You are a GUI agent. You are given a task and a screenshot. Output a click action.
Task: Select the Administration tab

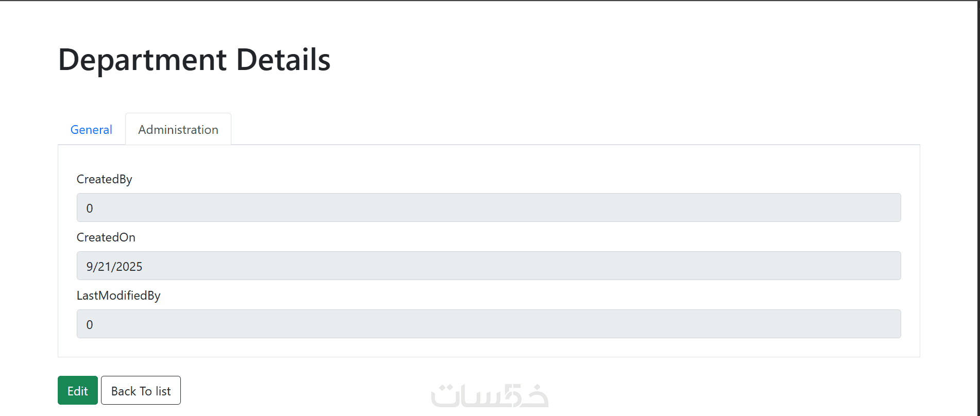[x=178, y=130]
